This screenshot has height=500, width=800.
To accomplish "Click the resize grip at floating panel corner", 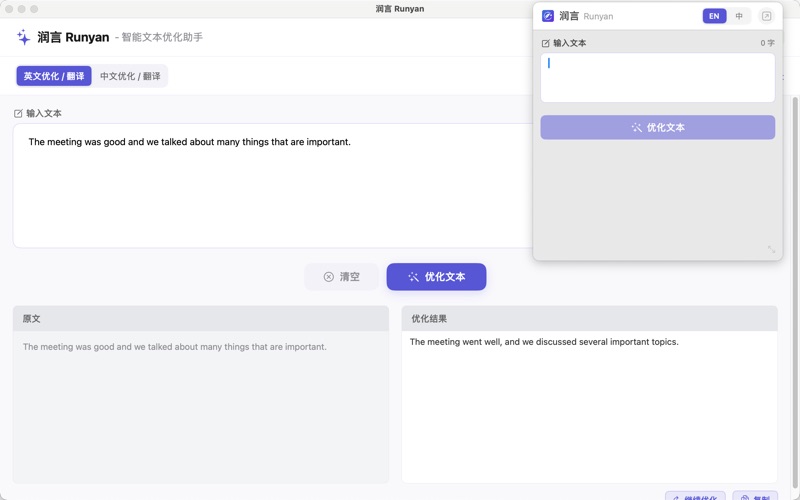I will click(771, 249).
